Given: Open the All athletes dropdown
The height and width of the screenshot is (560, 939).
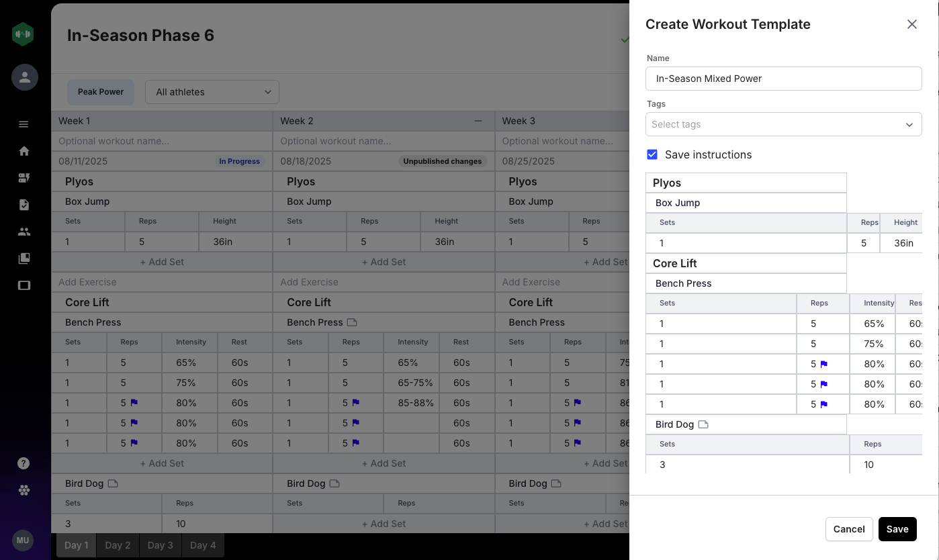Looking at the screenshot, I should click(212, 92).
